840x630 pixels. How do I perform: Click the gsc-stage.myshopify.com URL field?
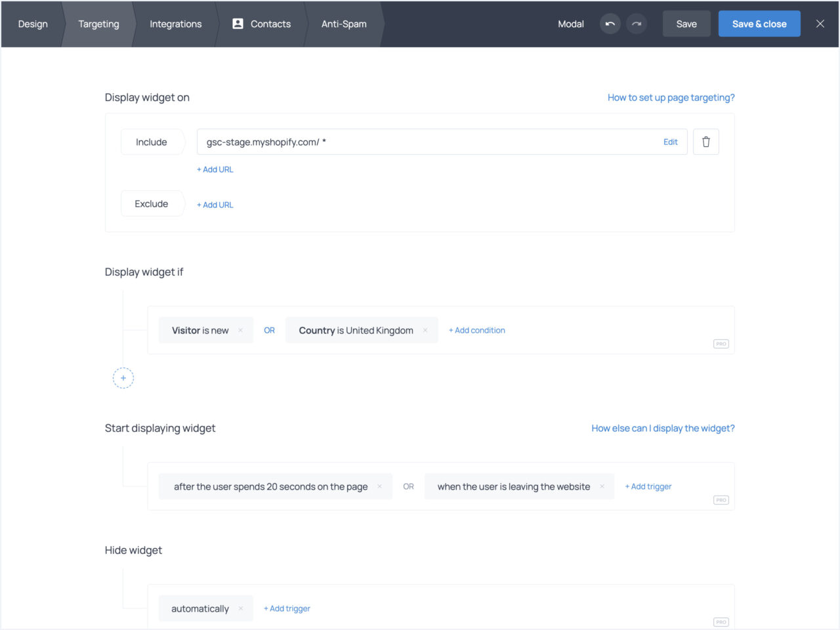427,142
